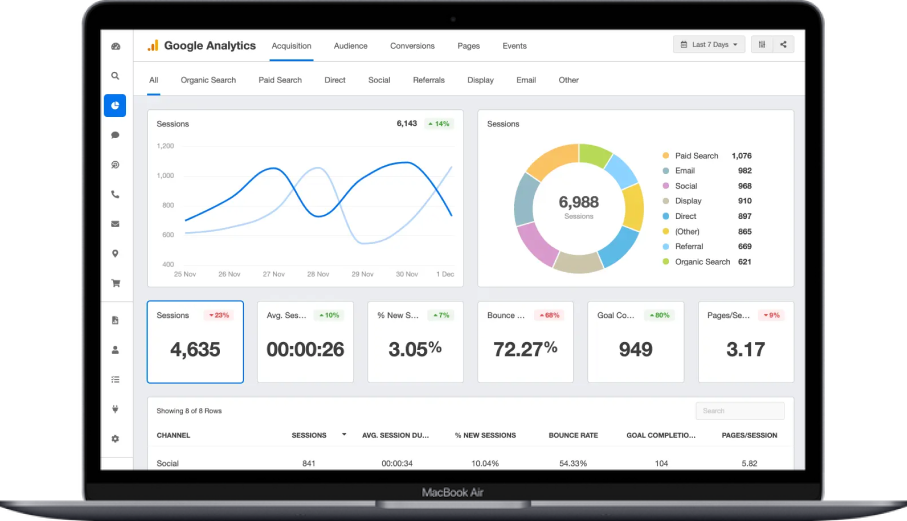The image size is (907, 521).
Task: Click the share icon at top right
Action: tap(783, 45)
